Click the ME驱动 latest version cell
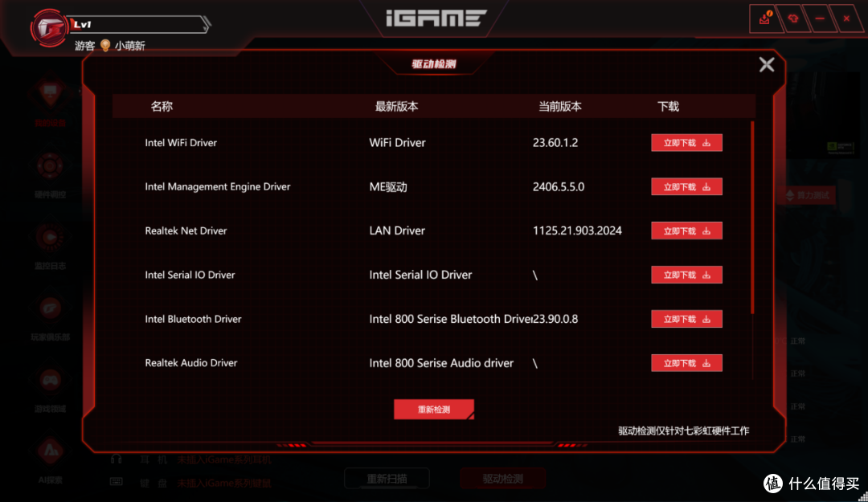The height and width of the screenshot is (502, 868). (x=388, y=187)
